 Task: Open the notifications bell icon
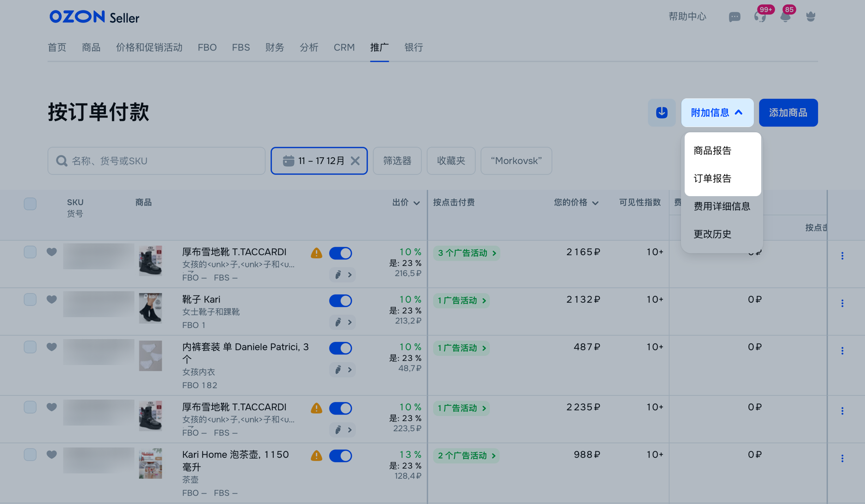(x=785, y=17)
